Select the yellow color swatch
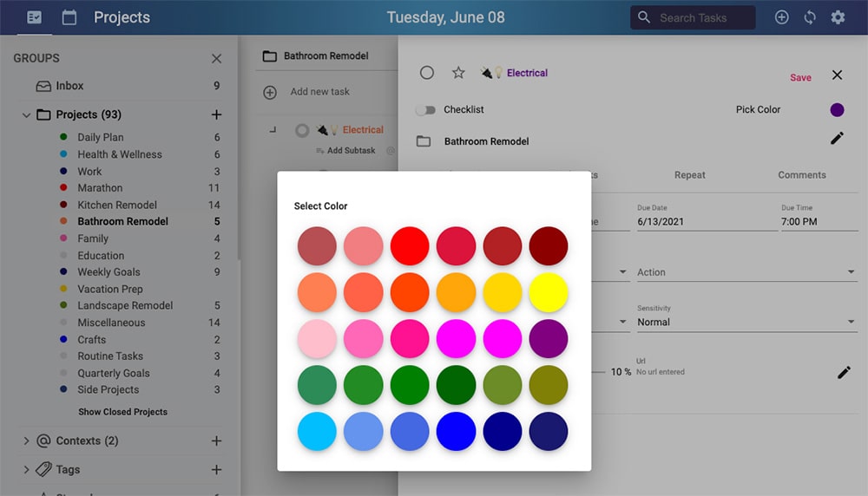This screenshot has height=496, width=868. point(549,293)
